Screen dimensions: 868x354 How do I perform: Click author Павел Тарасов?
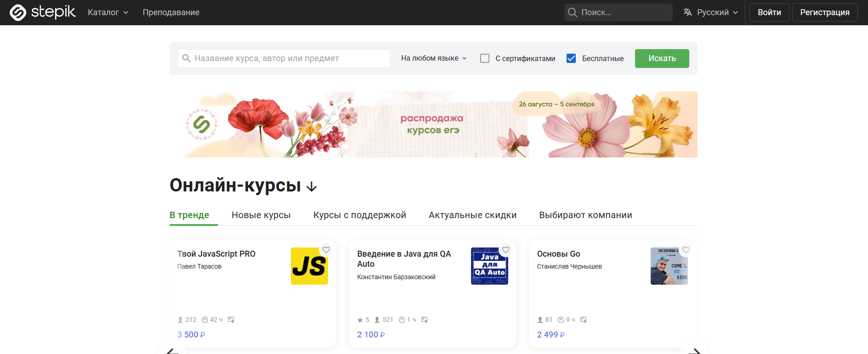(199, 266)
